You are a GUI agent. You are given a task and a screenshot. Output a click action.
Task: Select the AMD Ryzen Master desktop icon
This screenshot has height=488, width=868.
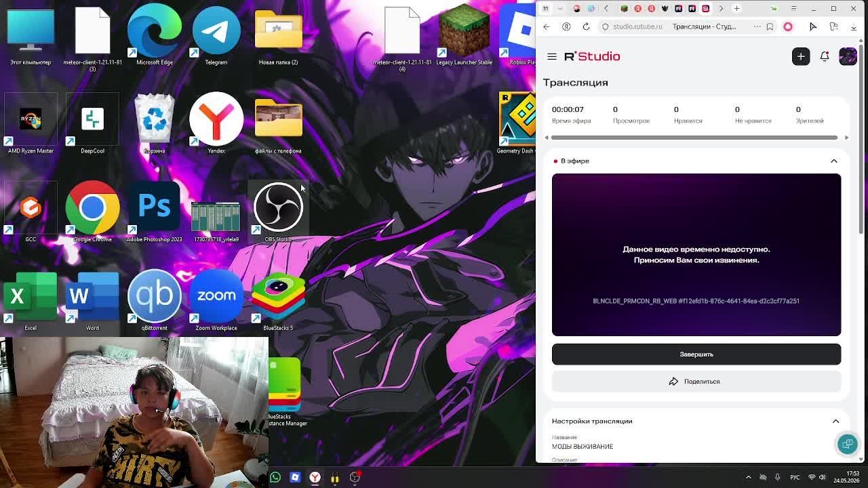pyautogui.click(x=31, y=124)
